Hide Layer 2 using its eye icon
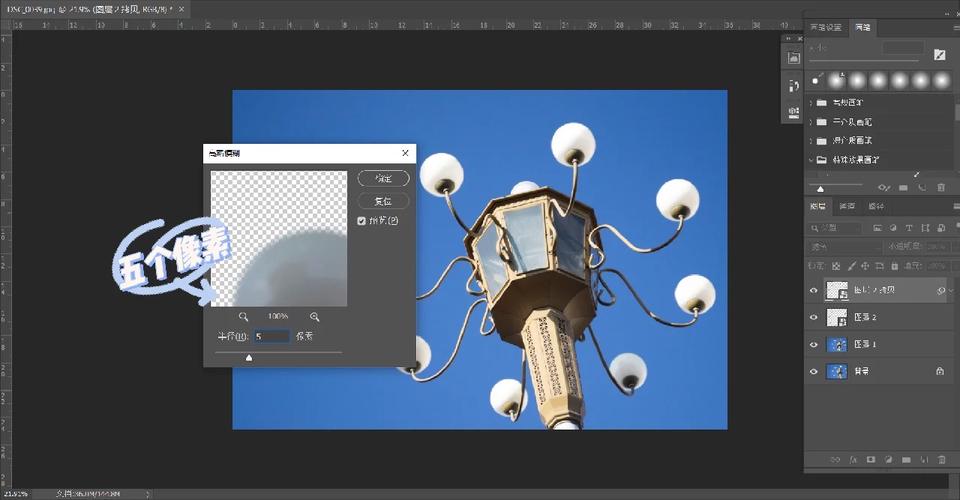960x500 pixels. pos(813,317)
